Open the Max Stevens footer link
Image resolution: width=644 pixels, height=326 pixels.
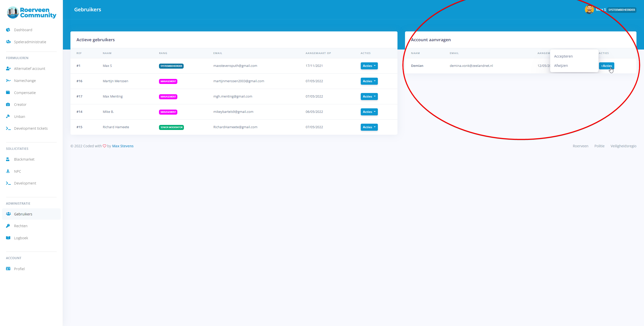tap(123, 146)
